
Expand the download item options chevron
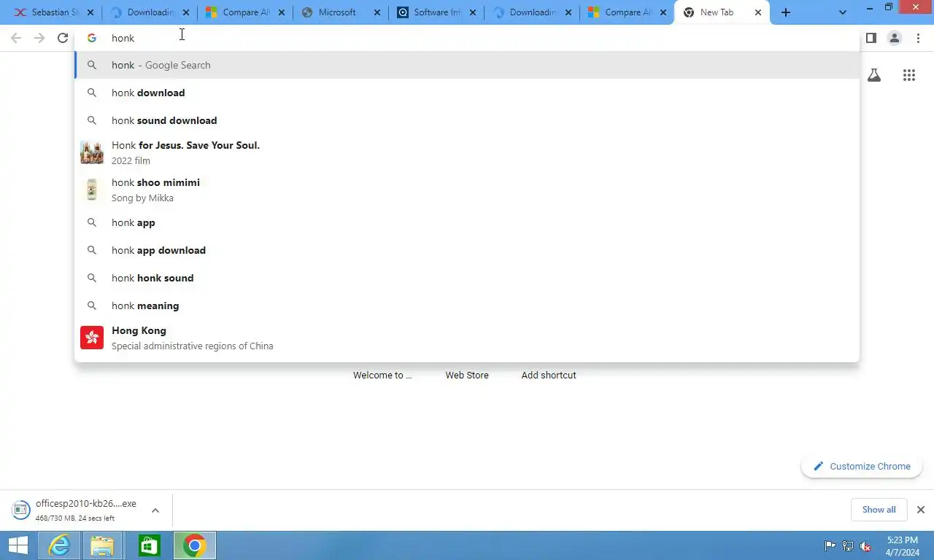pos(155,510)
